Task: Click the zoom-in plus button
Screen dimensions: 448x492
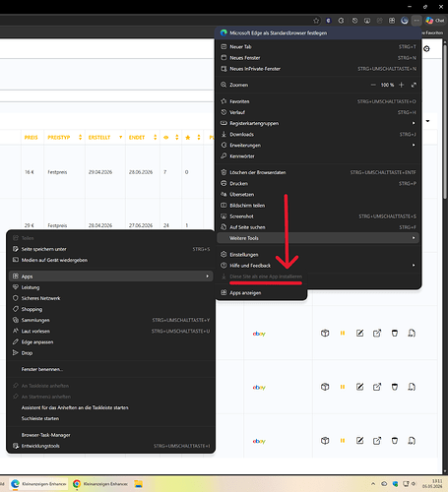Action: coord(401,85)
